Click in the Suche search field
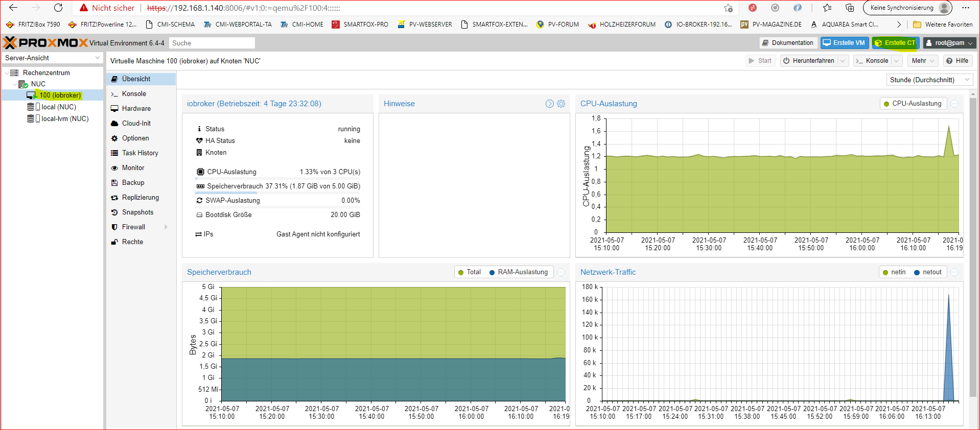 (x=212, y=43)
